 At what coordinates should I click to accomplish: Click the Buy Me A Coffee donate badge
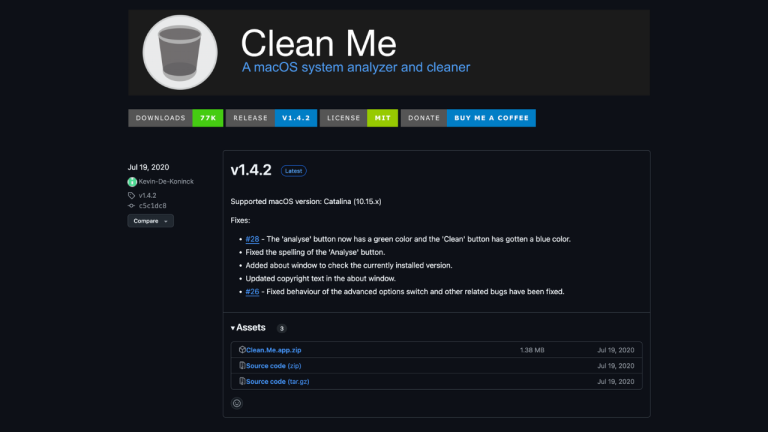[x=468, y=118]
